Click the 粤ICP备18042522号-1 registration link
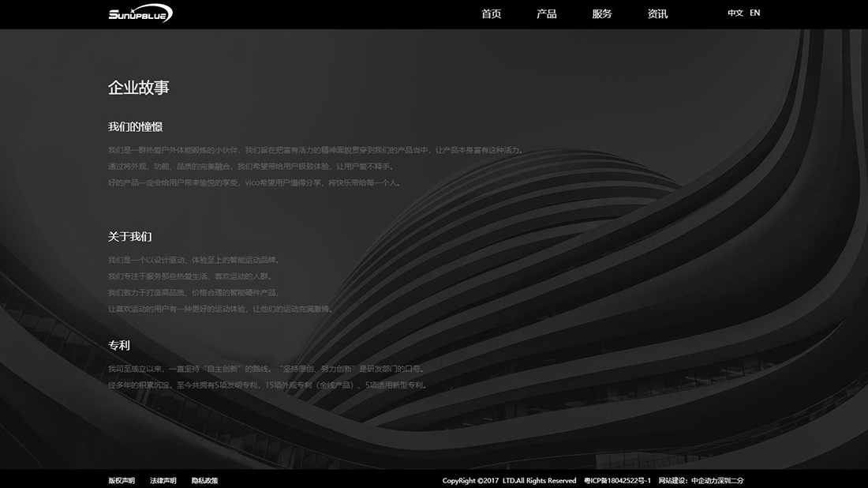The height and width of the screenshot is (488, 868). click(x=617, y=481)
